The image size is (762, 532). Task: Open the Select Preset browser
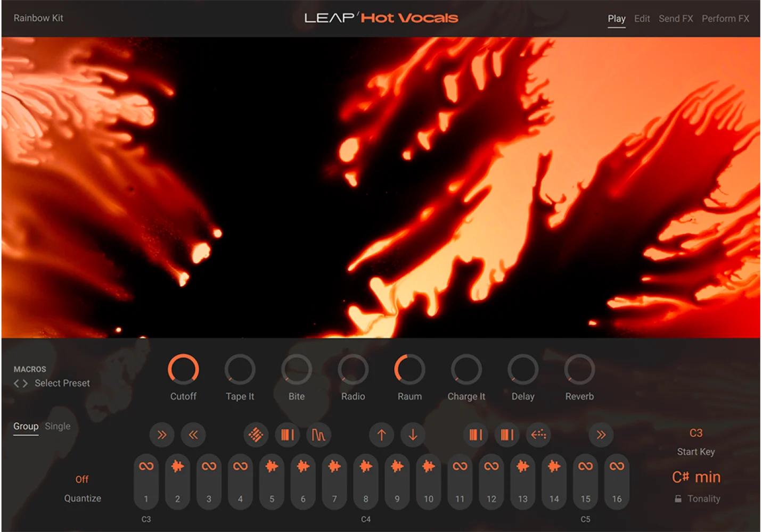(x=62, y=383)
